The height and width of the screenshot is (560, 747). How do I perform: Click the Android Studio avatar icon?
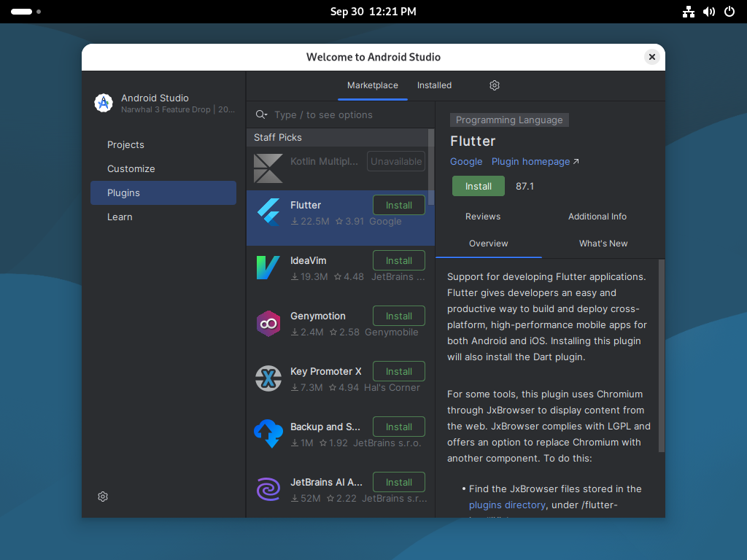coord(103,103)
